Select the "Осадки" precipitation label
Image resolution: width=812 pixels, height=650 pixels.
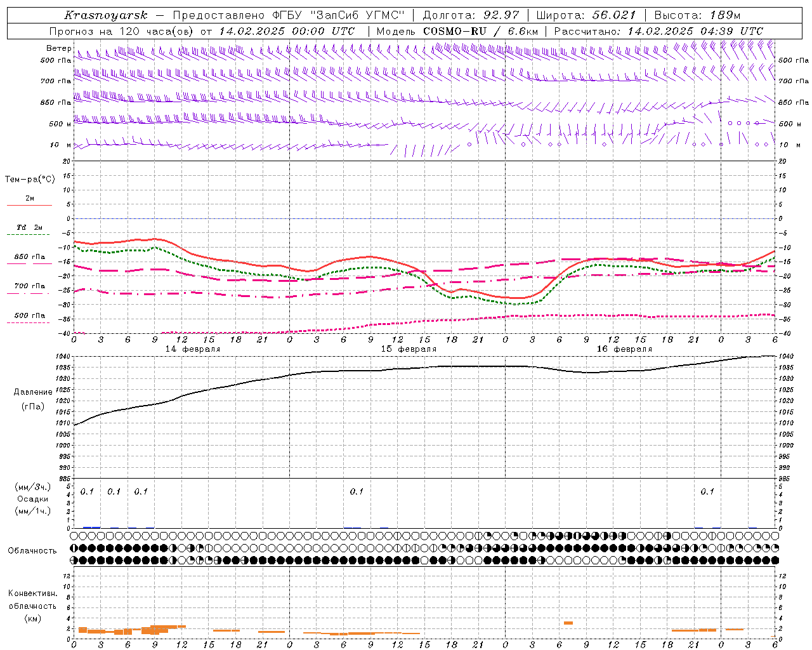pos(33,500)
